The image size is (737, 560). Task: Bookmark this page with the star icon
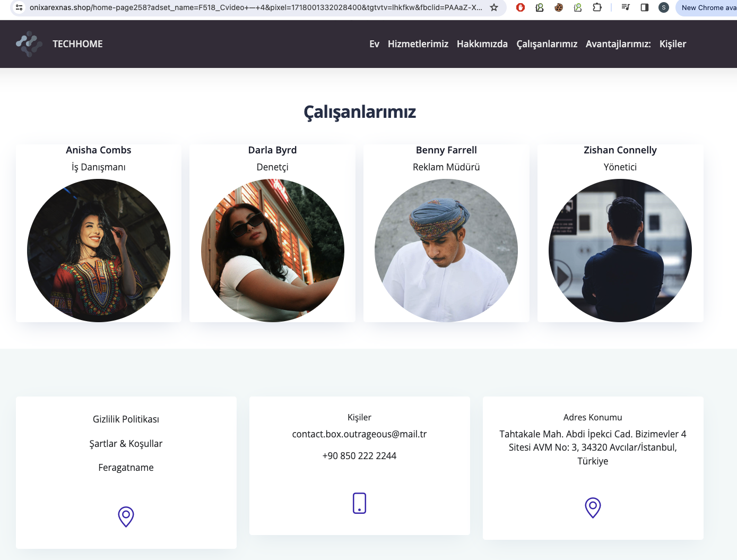tap(494, 7)
